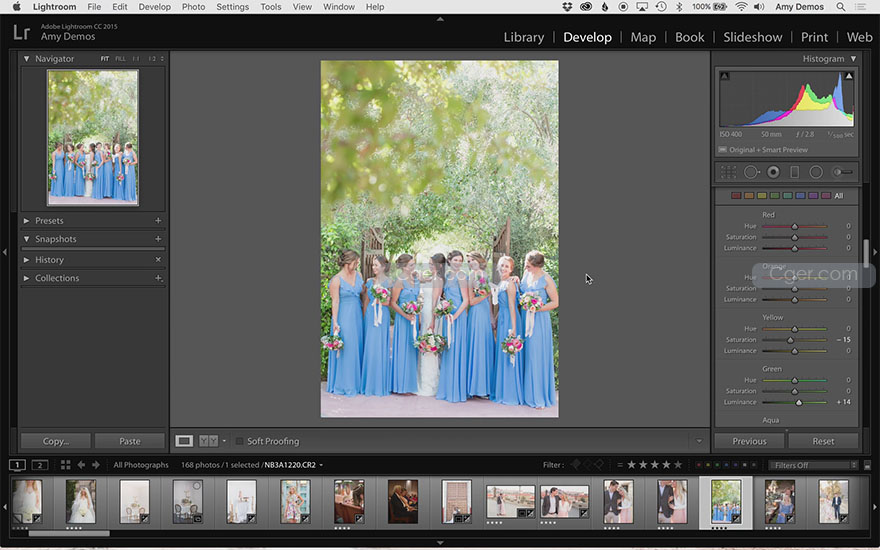Open Filters Off preset dropdown
The height and width of the screenshot is (550, 880).
(813, 465)
